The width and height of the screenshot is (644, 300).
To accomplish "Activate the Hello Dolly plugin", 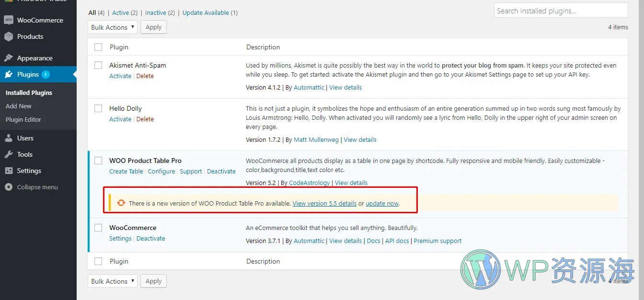I will (x=120, y=119).
